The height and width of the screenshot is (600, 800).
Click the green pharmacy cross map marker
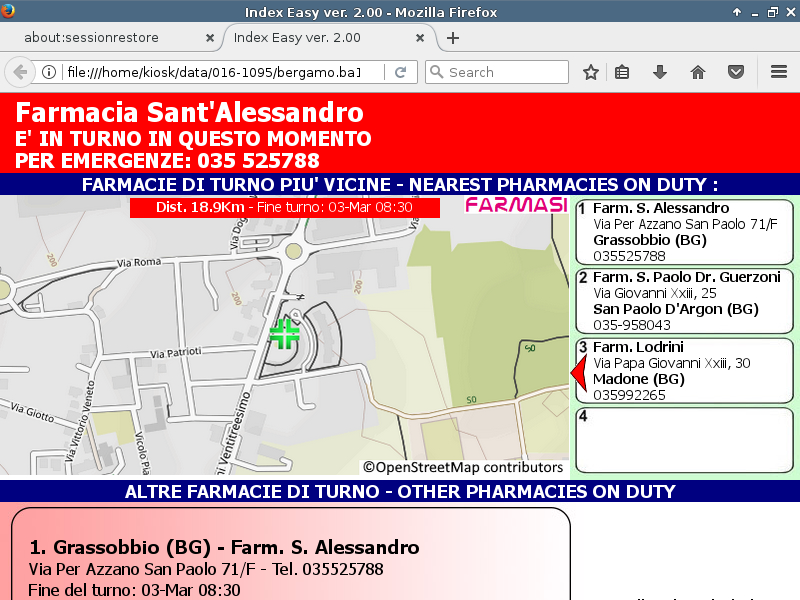(285, 333)
